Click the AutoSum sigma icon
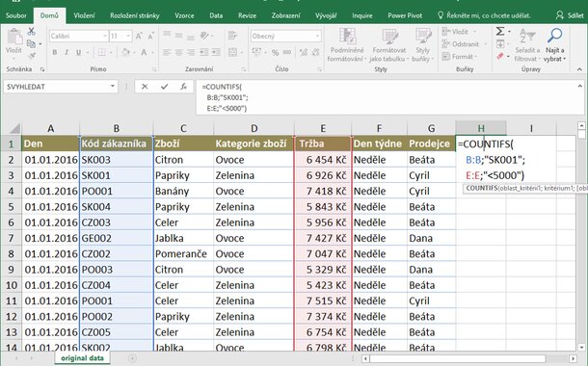This screenshot has width=588, height=366. (x=500, y=32)
